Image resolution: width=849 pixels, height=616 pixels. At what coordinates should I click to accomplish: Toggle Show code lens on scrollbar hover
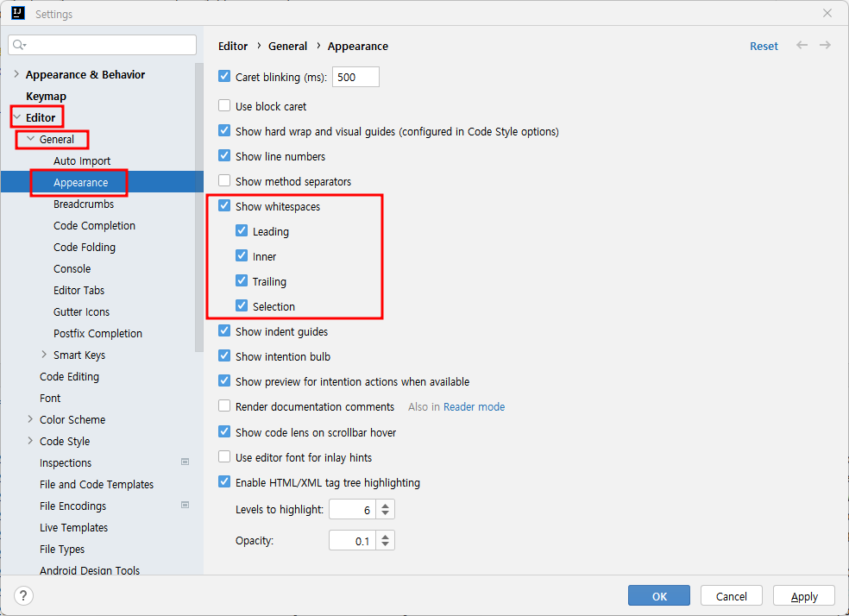point(224,431)
